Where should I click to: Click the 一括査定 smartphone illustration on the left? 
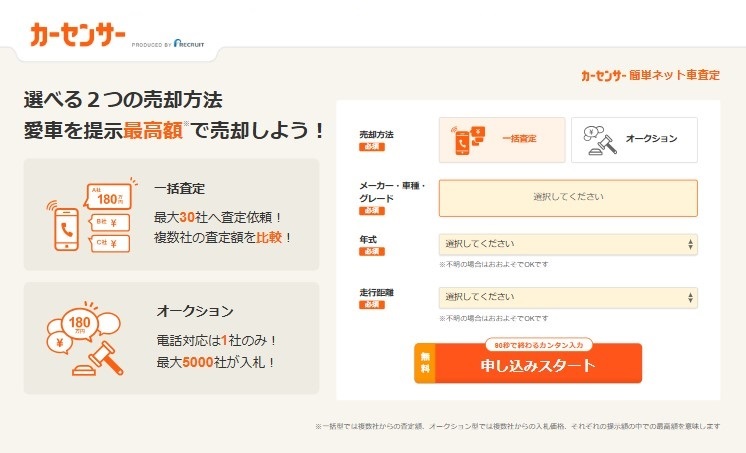point(67,229)
